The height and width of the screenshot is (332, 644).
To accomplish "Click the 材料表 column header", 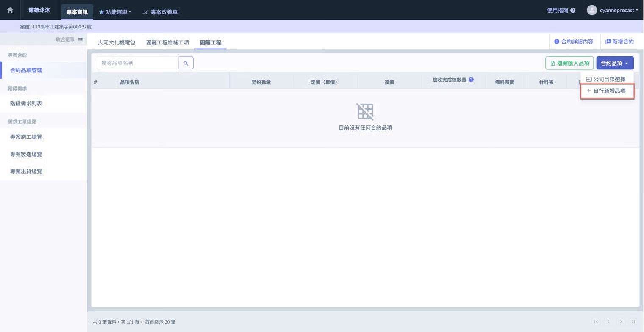I will click(546, 82).
